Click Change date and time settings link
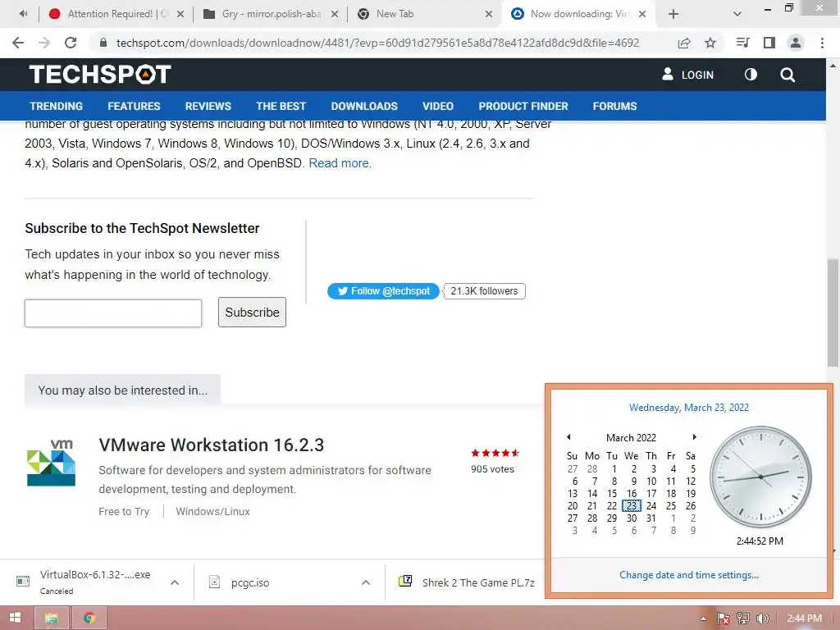The width and height of the screenshot is (840, 630). (689, 575)
